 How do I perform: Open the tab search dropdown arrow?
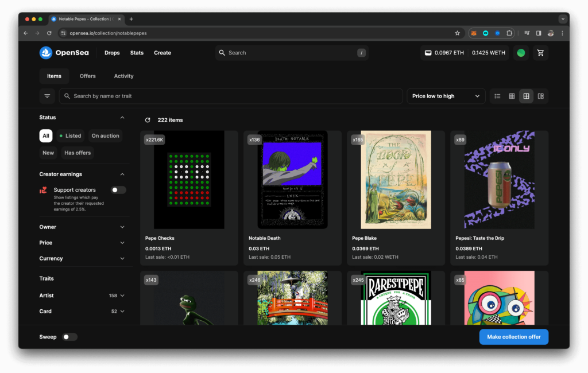point(563,19)
